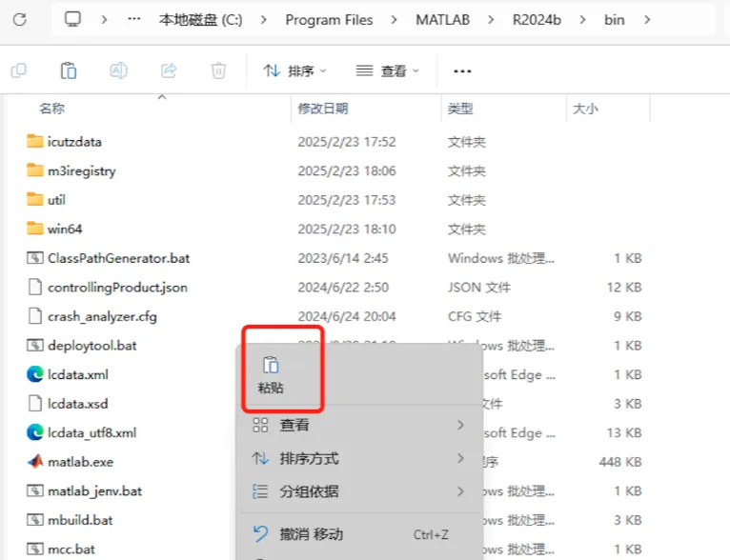Viewport: 730px width, 560px height.
Task: Select the matlab.exe MATLAB icon
Action: tap(35, 461)
